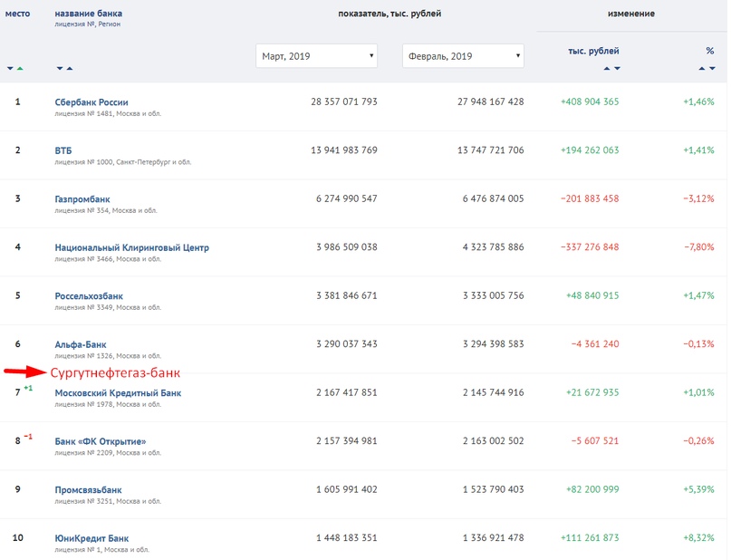This screenshot has width=731, height=560.
Task: Open Национальный Клиринговый Центр link
Action: tap(132, 247)
